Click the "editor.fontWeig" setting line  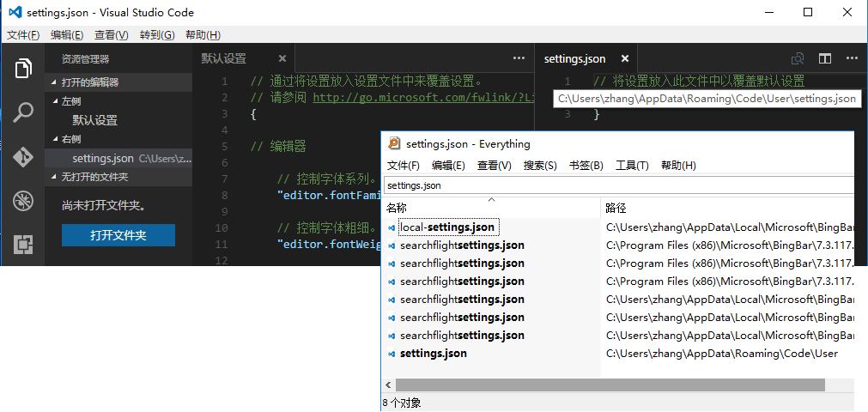pos(329,245)
